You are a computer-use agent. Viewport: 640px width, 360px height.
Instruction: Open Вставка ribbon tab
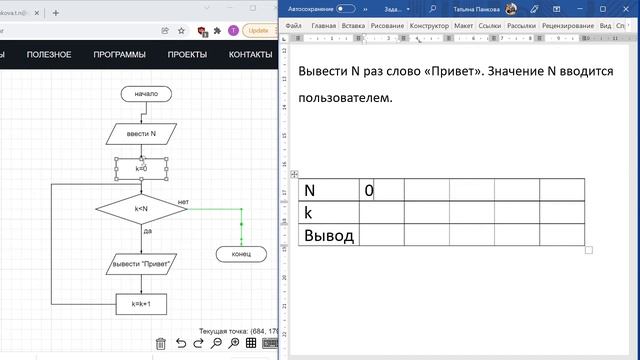[x=353, y=26]
